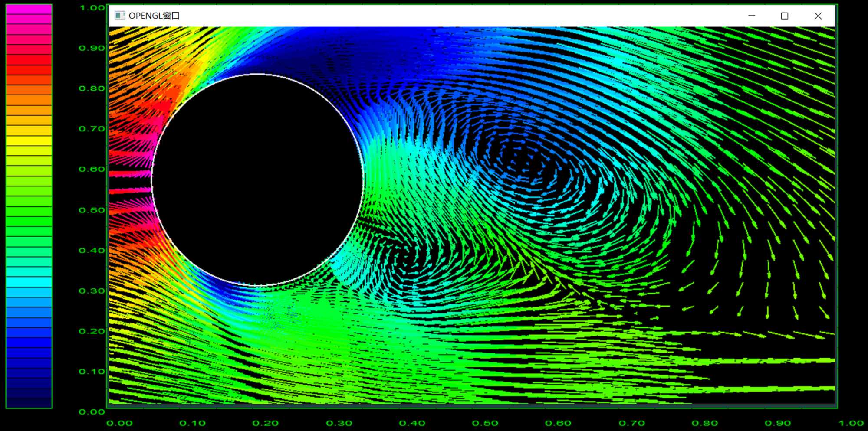Click the OPENGL window application icon
This screenshot has height=431, width=868.
click(x=119, y=16)
